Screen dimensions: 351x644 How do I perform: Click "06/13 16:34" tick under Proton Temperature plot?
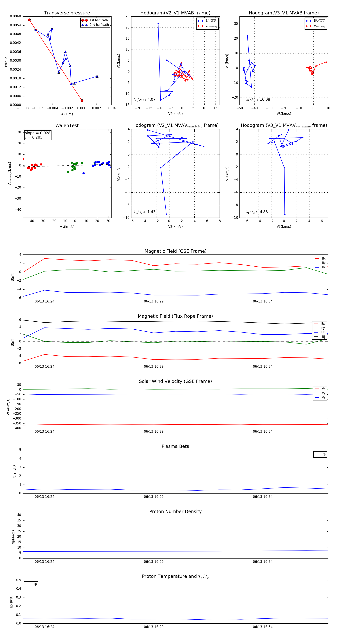tap(262, 627)
